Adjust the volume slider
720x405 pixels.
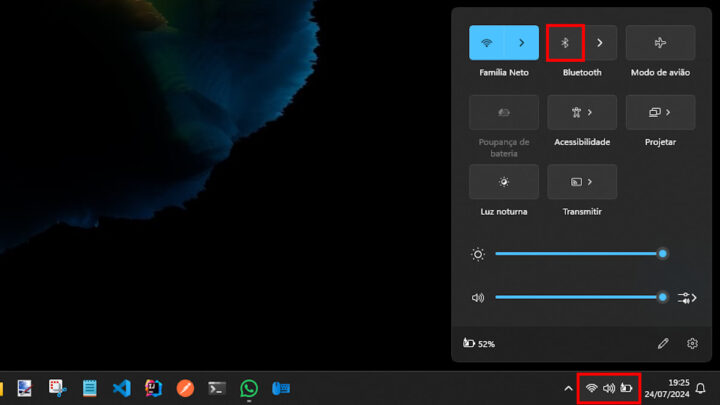click(x=581, y=297)
